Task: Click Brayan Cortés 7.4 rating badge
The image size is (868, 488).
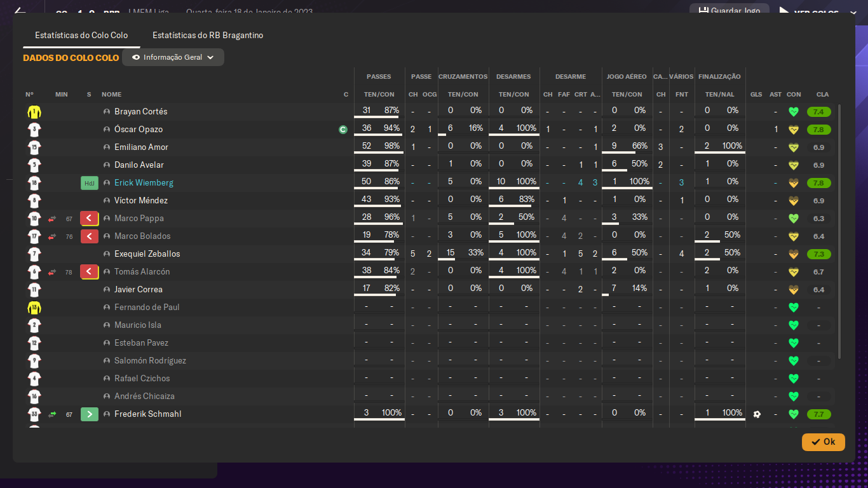Action: click(x=818, y=112)
